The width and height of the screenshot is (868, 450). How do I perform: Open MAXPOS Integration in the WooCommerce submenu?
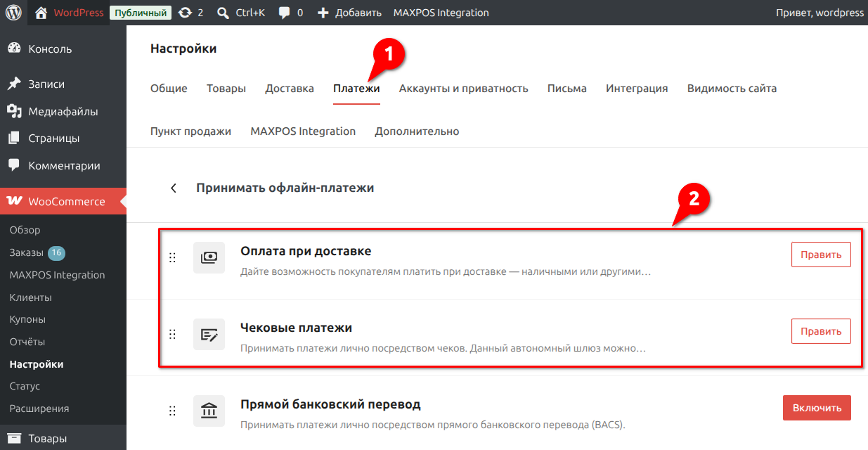tap(58, 275)
